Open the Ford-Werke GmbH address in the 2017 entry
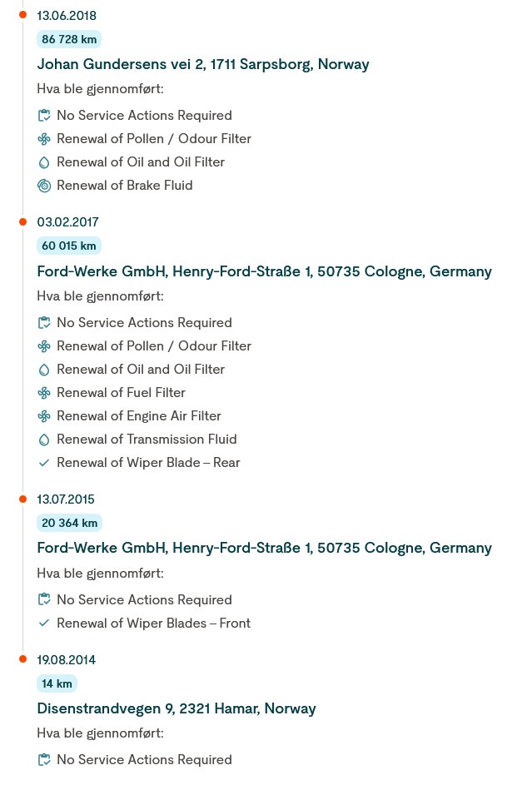This screenshot has width=532, height=785. [264, 272]
